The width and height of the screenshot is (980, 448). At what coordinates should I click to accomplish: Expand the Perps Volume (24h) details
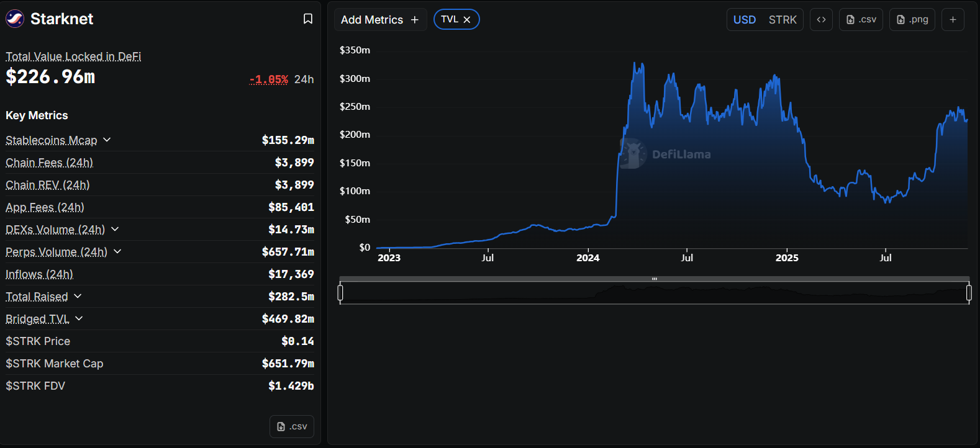(x=117, y=252)
